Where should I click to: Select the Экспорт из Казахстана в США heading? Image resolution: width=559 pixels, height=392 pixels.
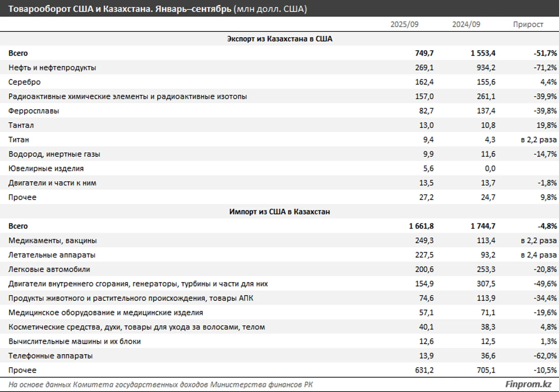279,39
